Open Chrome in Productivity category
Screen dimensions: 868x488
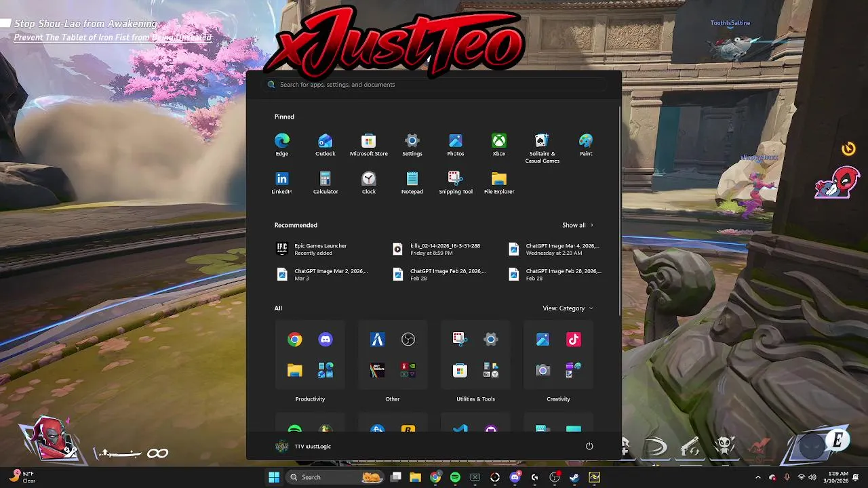294,340
